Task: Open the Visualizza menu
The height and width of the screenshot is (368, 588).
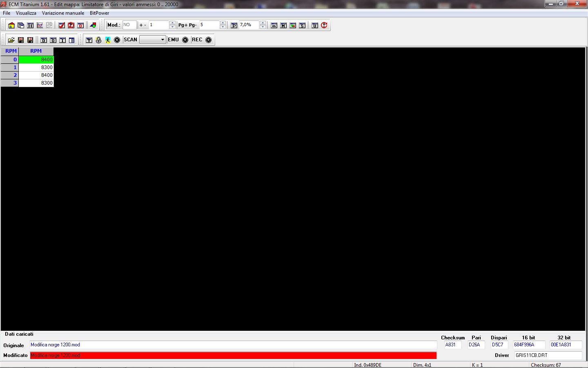Action: [x=26, y=13]
